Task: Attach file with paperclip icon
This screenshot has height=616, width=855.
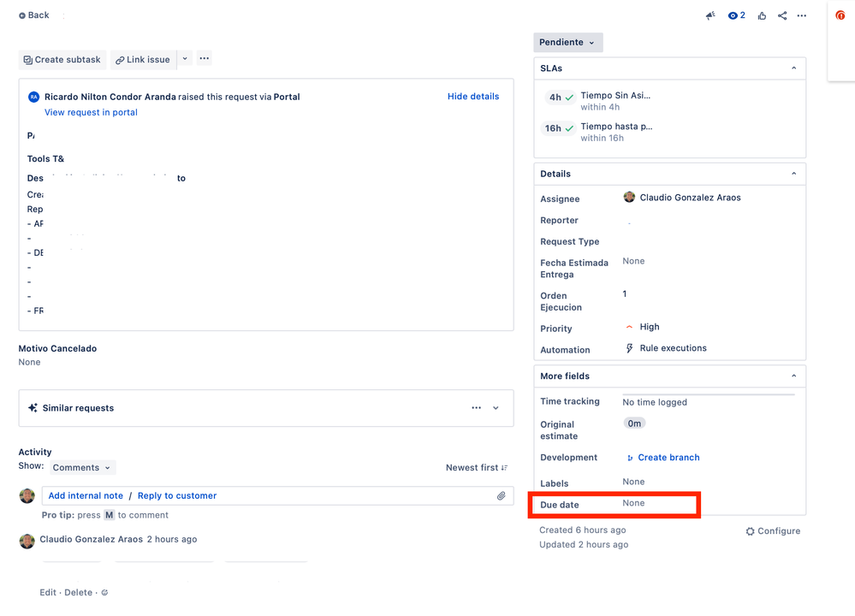Action: [x=502, y=496]
